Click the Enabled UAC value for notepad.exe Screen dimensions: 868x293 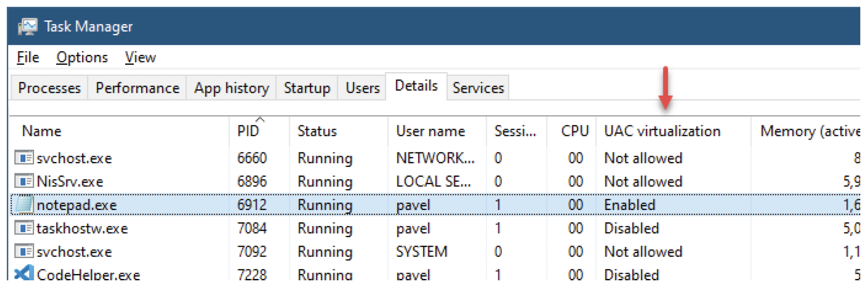629,205
